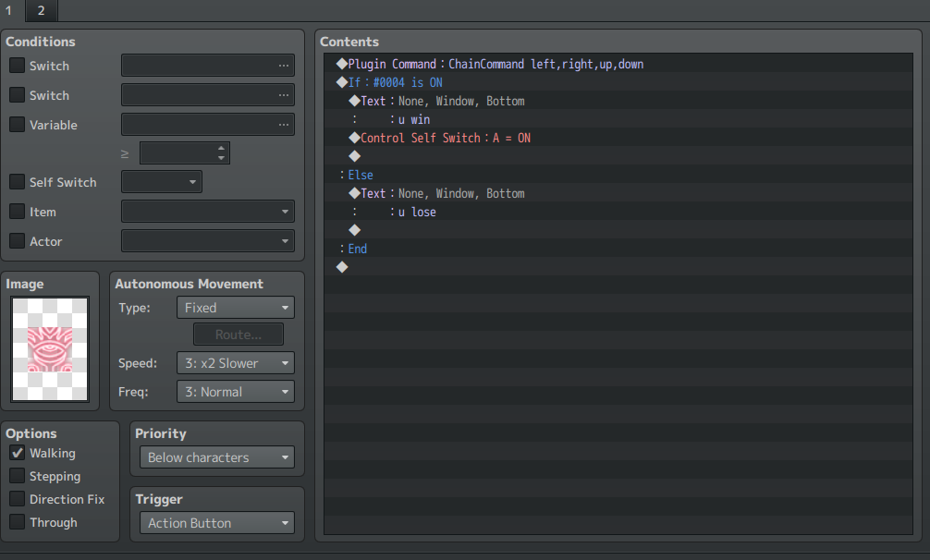
Task: Select the first Text None, Window, Bottom line
Action: [x=618, y=101]
